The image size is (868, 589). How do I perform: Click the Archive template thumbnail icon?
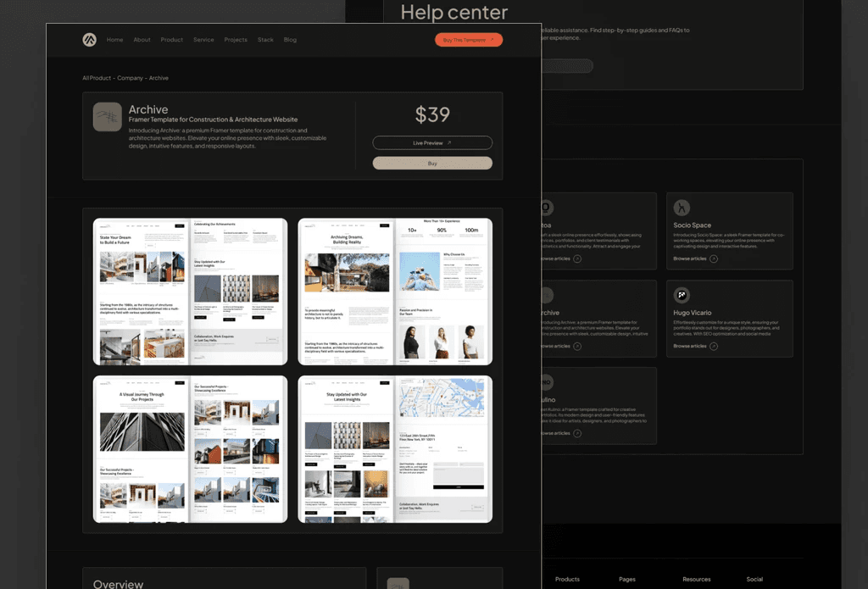coord(108,117)
